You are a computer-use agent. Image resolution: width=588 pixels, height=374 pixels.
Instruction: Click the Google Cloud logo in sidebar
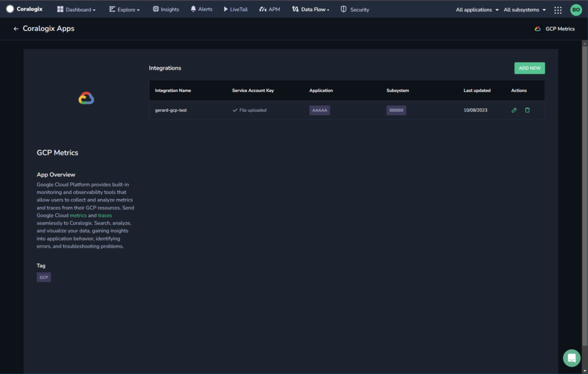(86, 98)
